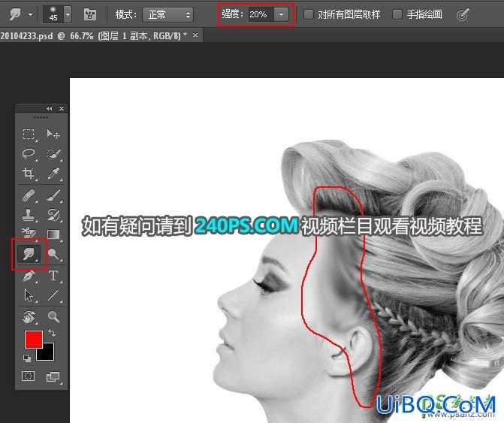This screenshot has height=423, width=504.
Task: Select the Brush tool
Action: click(x=53, y=195)
